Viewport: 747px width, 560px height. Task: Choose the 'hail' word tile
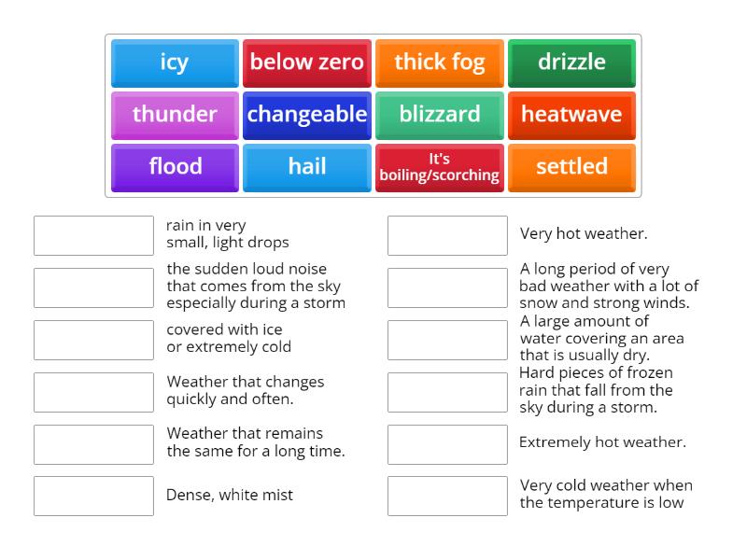coord(306,167)
